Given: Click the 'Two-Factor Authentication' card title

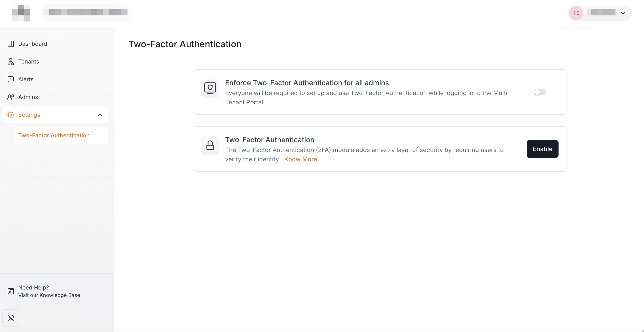Looking at the screenshot, I should pyautogui.click(x=269, y=140).
